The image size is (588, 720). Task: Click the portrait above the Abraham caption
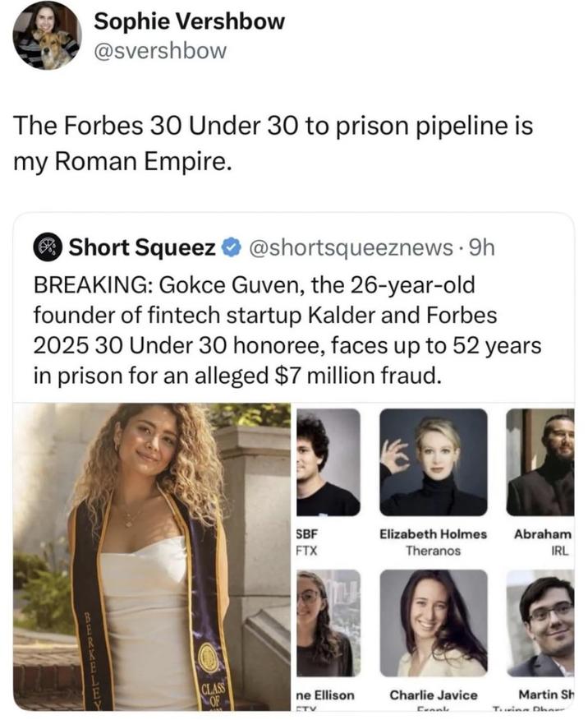540,462
